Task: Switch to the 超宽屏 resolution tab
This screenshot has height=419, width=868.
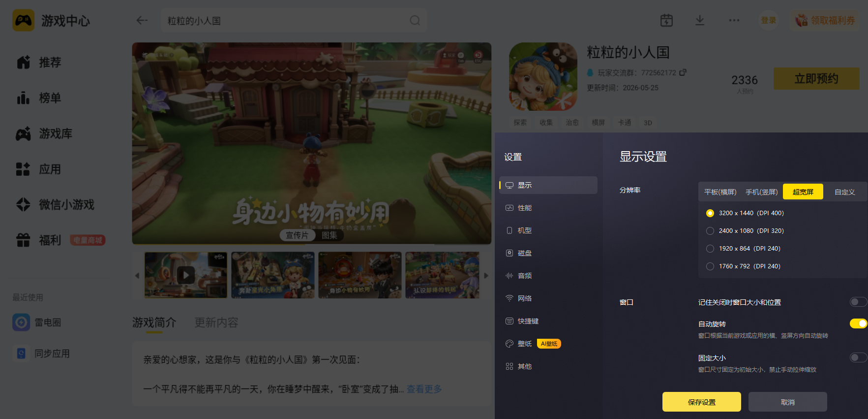Action: click(x=803, y=192)
